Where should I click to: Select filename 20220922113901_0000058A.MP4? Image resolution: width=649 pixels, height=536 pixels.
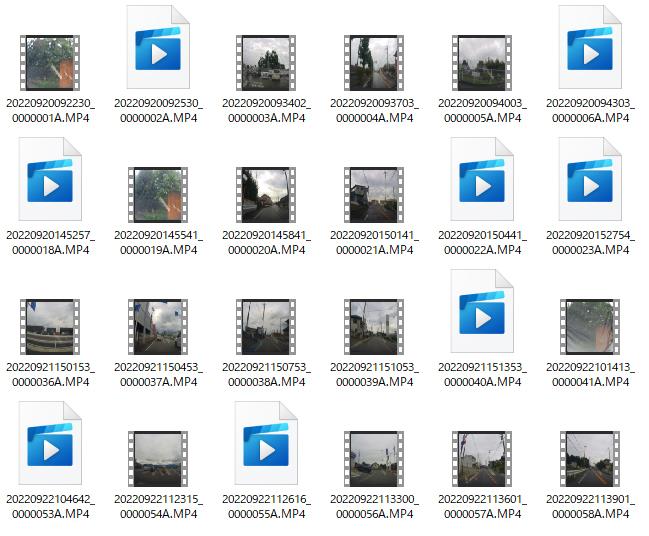591,507
